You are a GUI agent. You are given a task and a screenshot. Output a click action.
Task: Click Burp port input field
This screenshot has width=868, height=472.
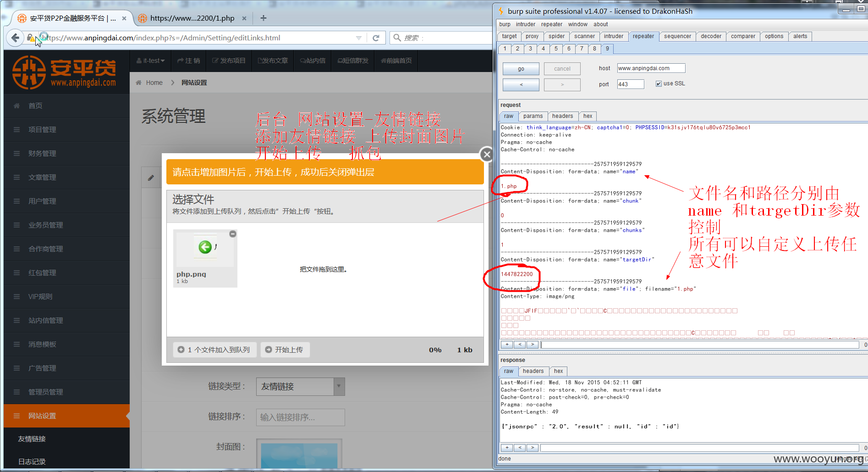[631, 84]
